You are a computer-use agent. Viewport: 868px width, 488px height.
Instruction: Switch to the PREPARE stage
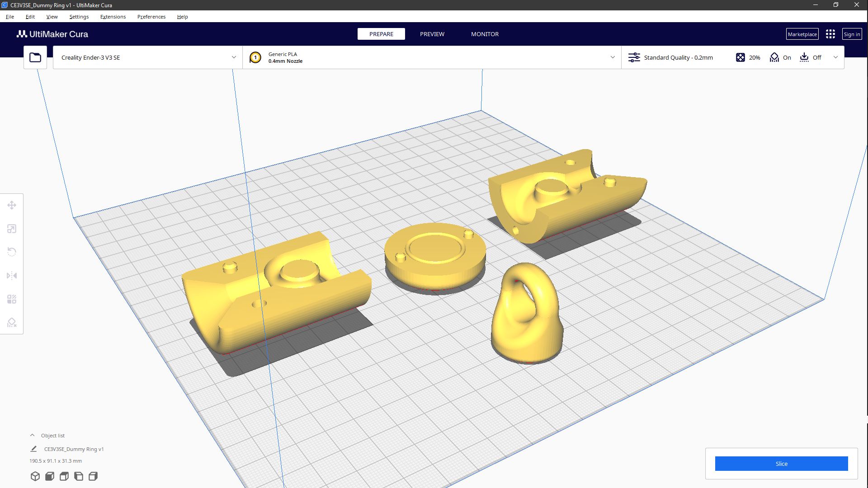(x=381, y=34)
